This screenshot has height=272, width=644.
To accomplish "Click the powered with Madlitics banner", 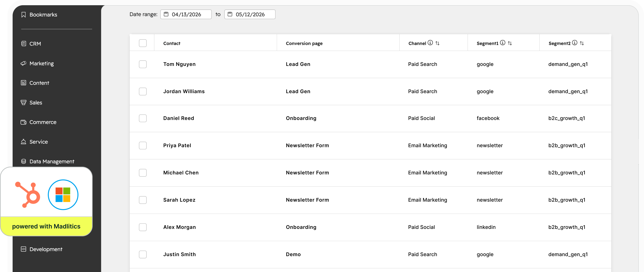I will coord(46,226).
